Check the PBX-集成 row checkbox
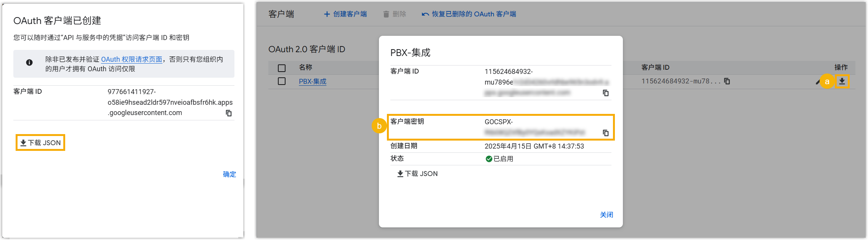 pos(282,82)
